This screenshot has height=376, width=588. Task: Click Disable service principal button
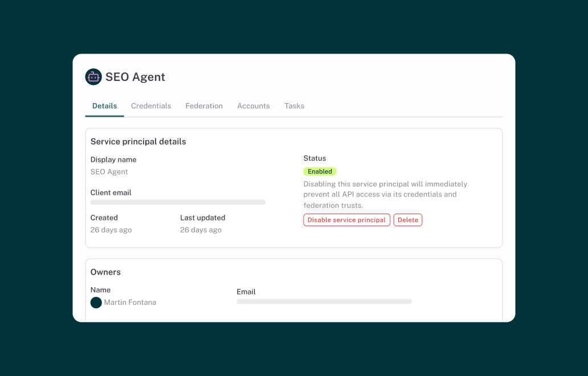tap(346, 220)
